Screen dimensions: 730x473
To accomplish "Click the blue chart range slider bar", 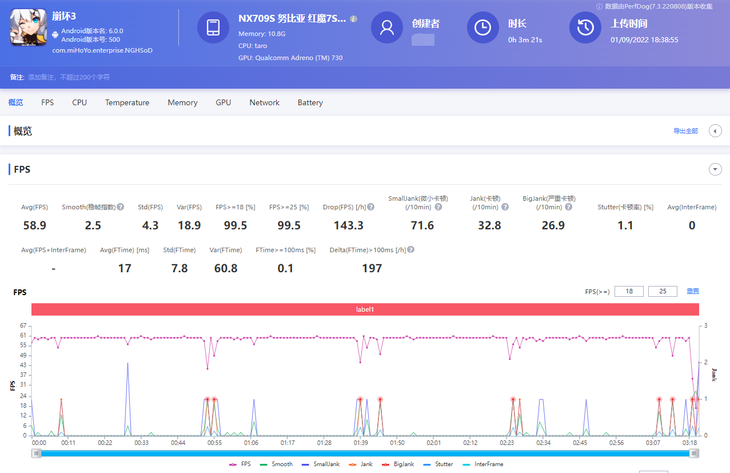I will click(365, 453).
